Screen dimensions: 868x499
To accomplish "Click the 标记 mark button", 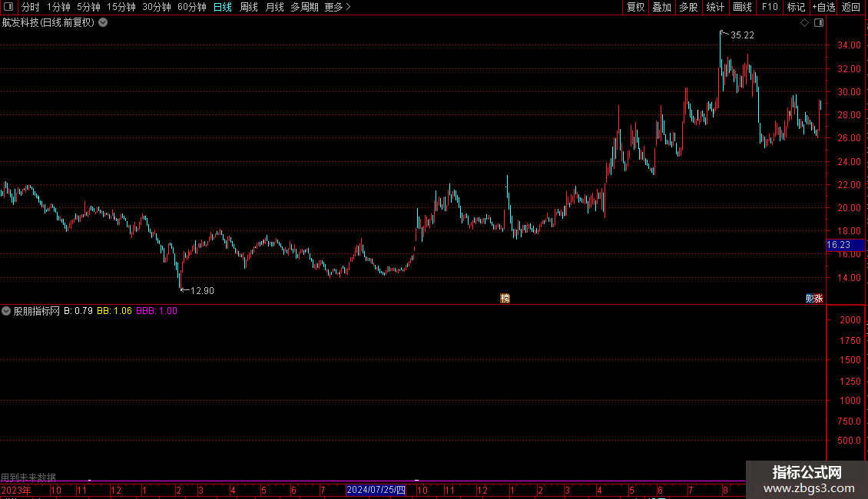I will (x=796, y=7).
